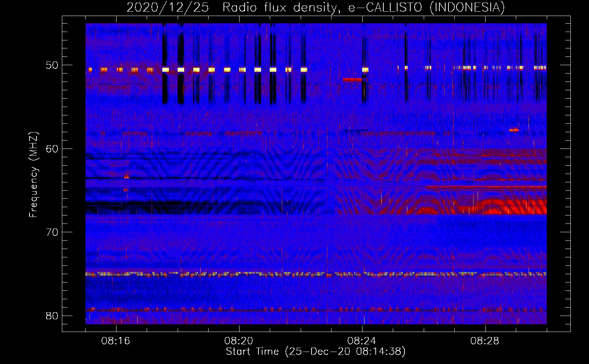Click the short red burst near 52 MHz
This screenshot has height=364, width=589.
pyautogui.click(x=352, y=79)
